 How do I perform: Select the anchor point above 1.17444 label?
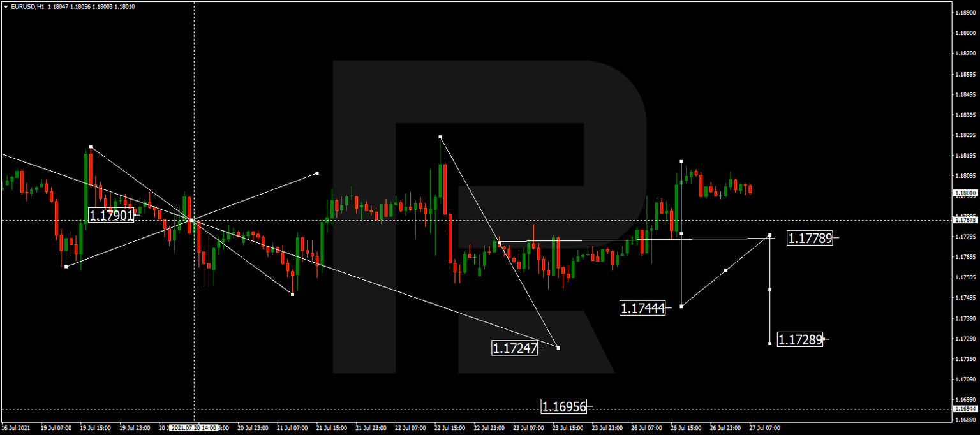pos(682,233)
